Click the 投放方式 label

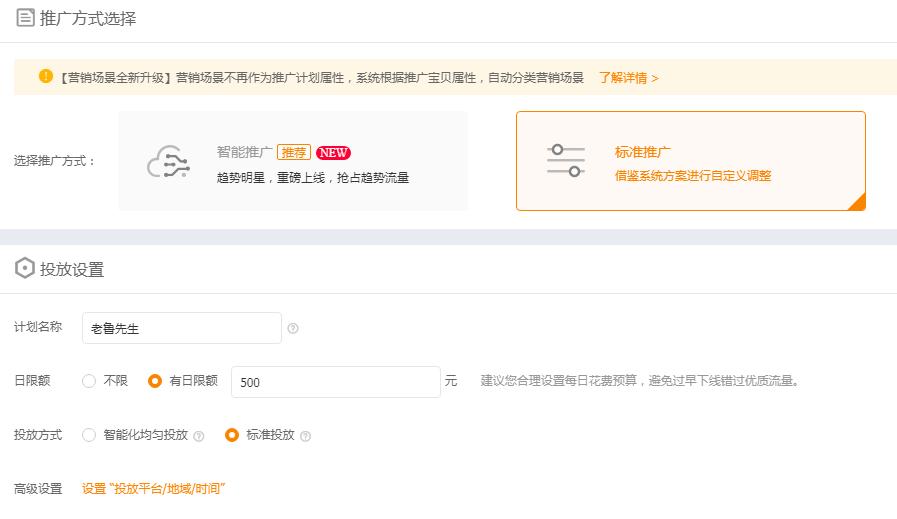click(x=38, y=435)
